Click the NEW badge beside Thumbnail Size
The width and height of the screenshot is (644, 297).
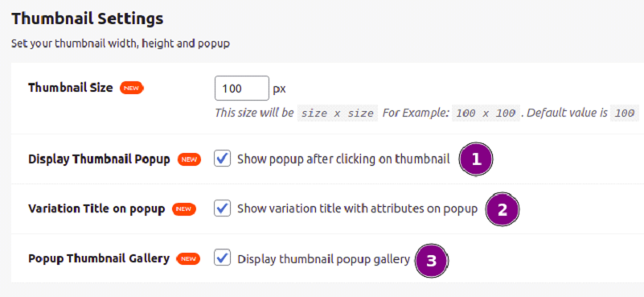(131, 88)
